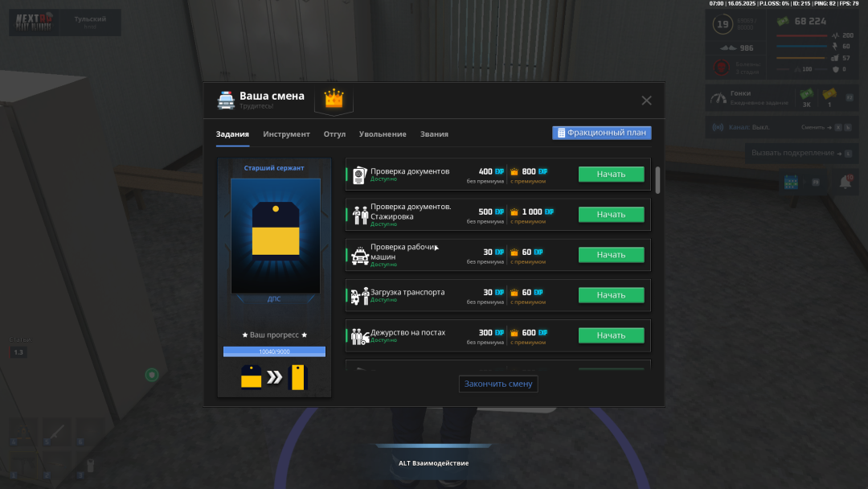Open the Увольнение tab
The image size is (868, 489).
pos(383,134)
